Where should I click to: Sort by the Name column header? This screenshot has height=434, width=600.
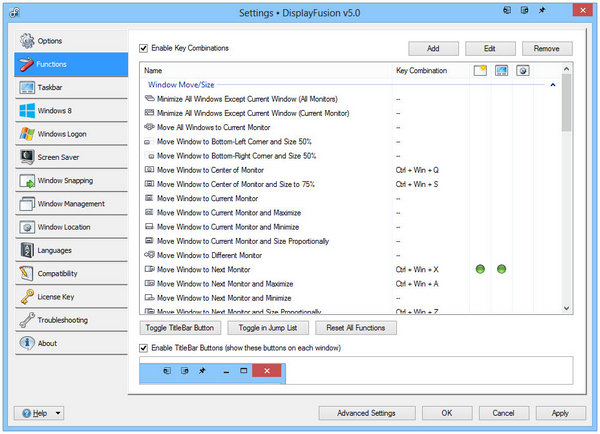click(x=266, y=70)
